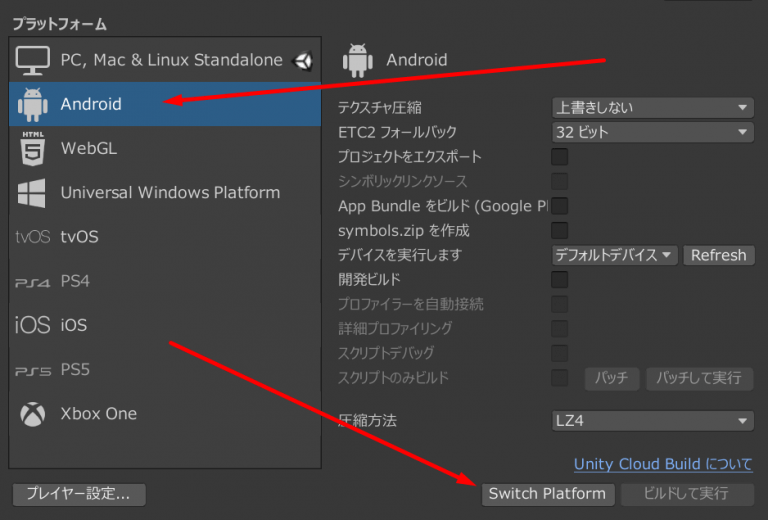Click the デバイスを実行します label
The width and height of the screenshot is (768, 520).
click(400, 255)
